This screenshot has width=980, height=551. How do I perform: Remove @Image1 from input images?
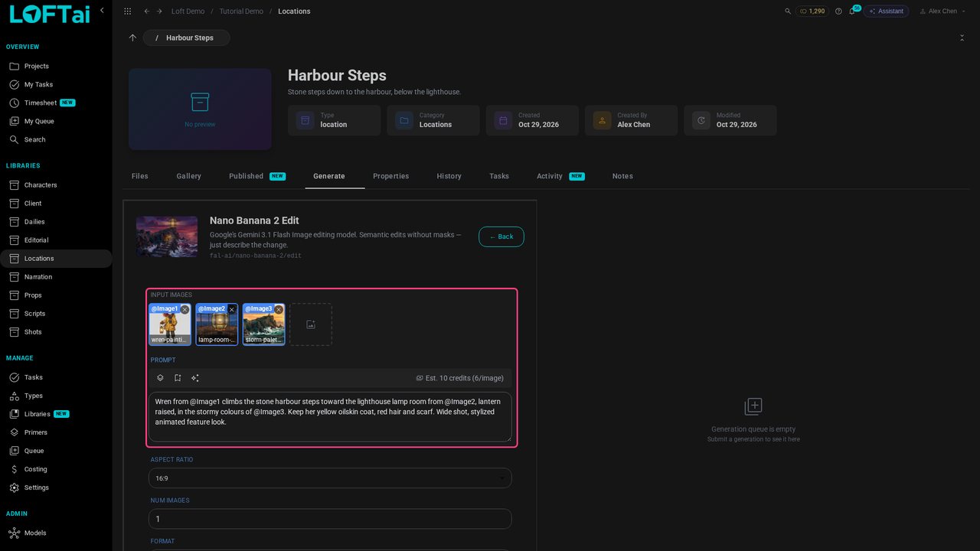coord(185,310)
